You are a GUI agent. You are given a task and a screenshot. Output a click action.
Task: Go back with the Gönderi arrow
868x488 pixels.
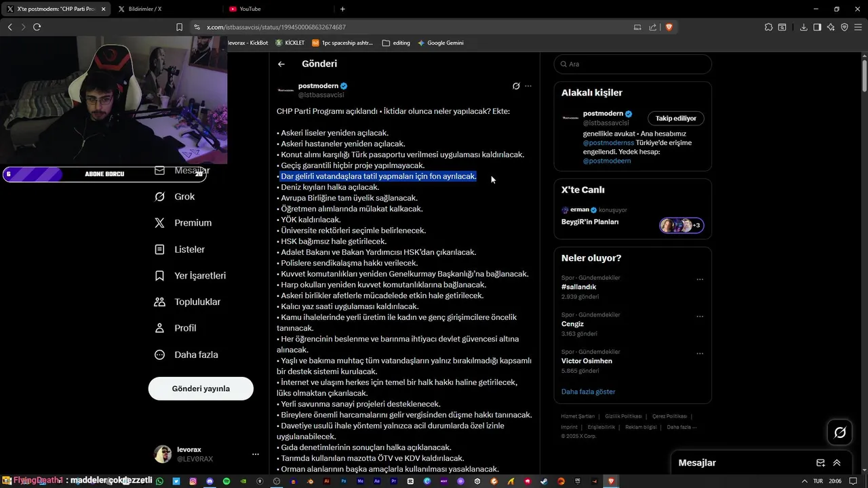(281, 64)
